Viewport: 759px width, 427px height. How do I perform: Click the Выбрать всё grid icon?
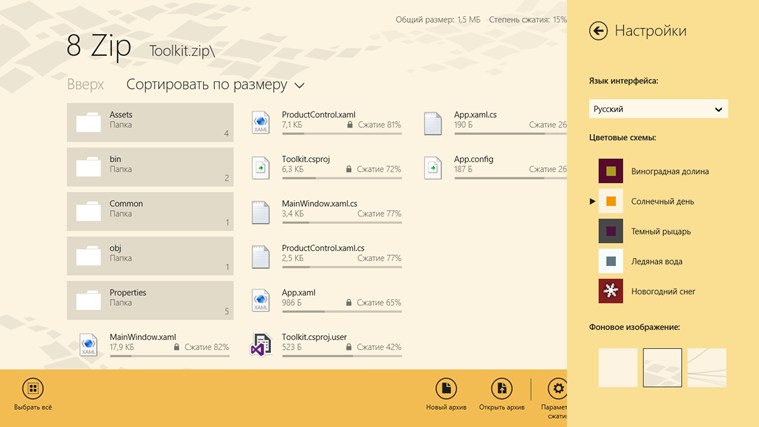(32, 389)
